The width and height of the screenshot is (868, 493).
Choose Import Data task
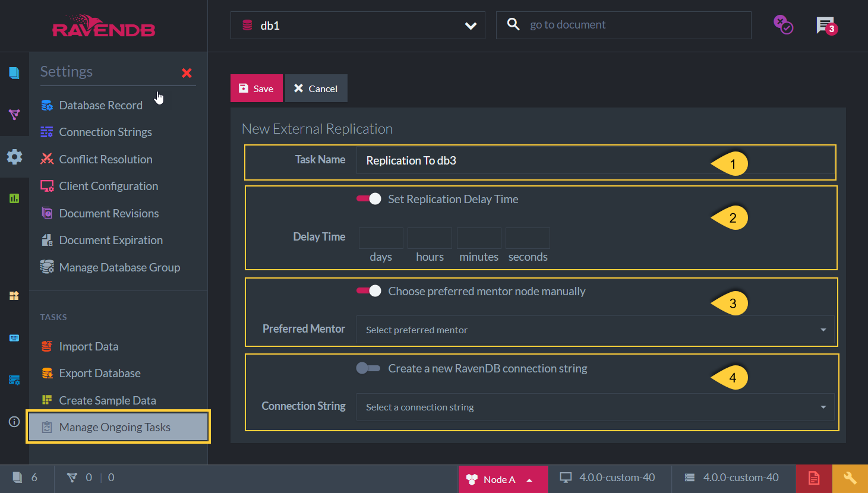89,346
